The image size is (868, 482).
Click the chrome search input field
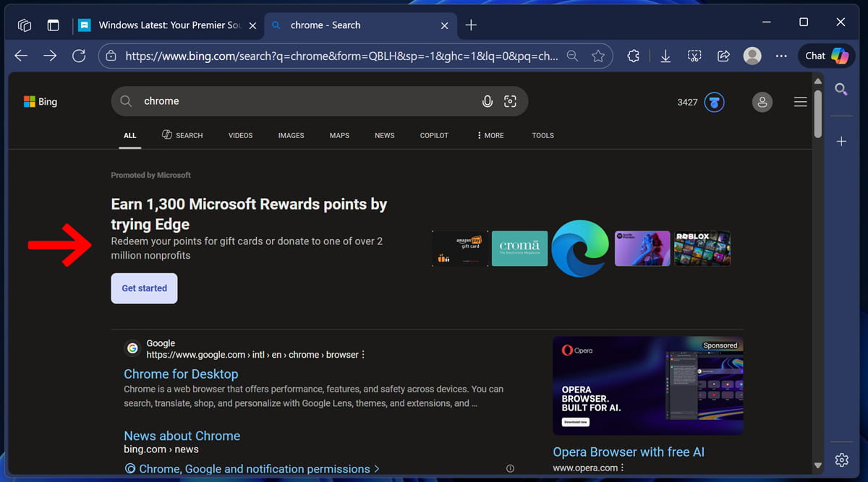pyautogui.click(x=304, y=101)
